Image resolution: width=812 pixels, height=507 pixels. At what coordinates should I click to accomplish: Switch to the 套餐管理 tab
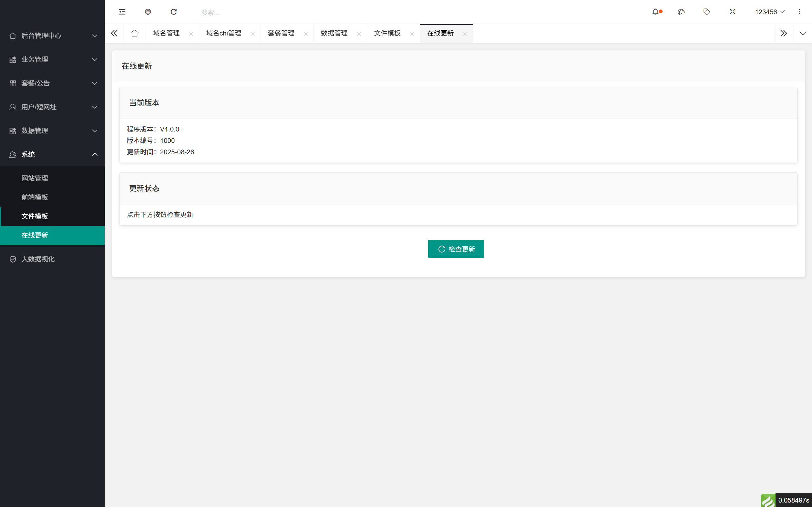281,33
